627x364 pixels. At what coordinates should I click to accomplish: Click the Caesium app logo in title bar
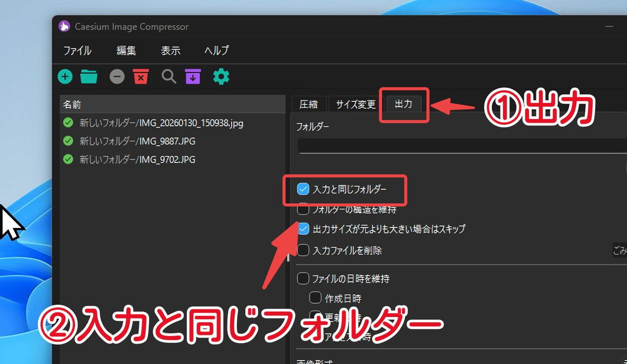tap(64, 26)
